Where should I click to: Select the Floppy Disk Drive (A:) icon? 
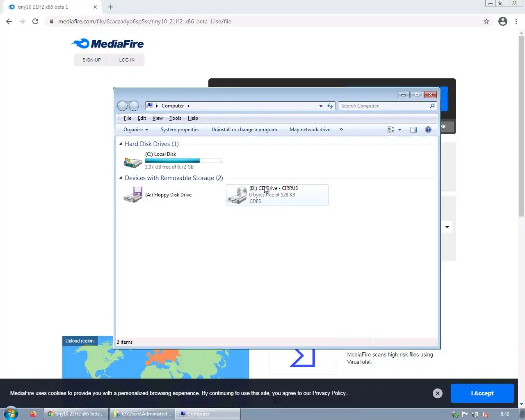coord(133,195)
